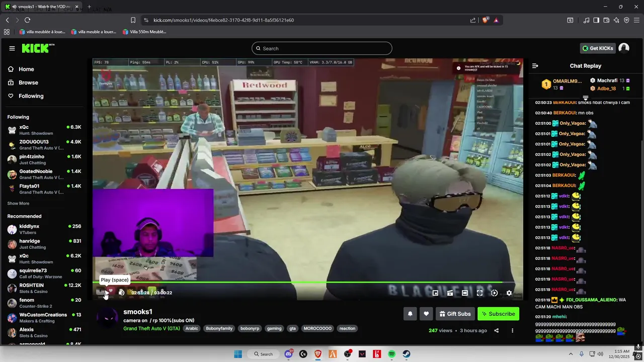
Task: Expand the gifter leaderboard handle
Action: click(585, 98)
